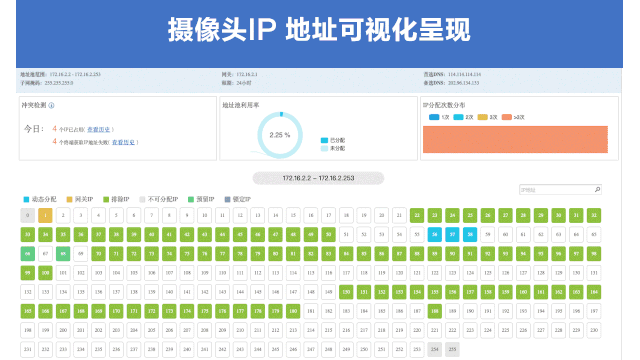640x360 pixels.
Task: Select the green excluded IP cell 32
Action: click(594, 215)
